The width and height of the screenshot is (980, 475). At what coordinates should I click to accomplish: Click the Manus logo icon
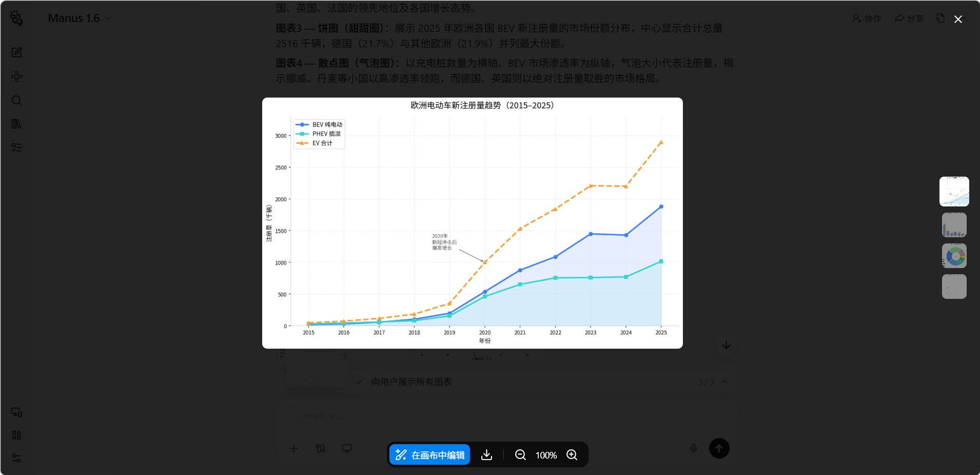16,18
